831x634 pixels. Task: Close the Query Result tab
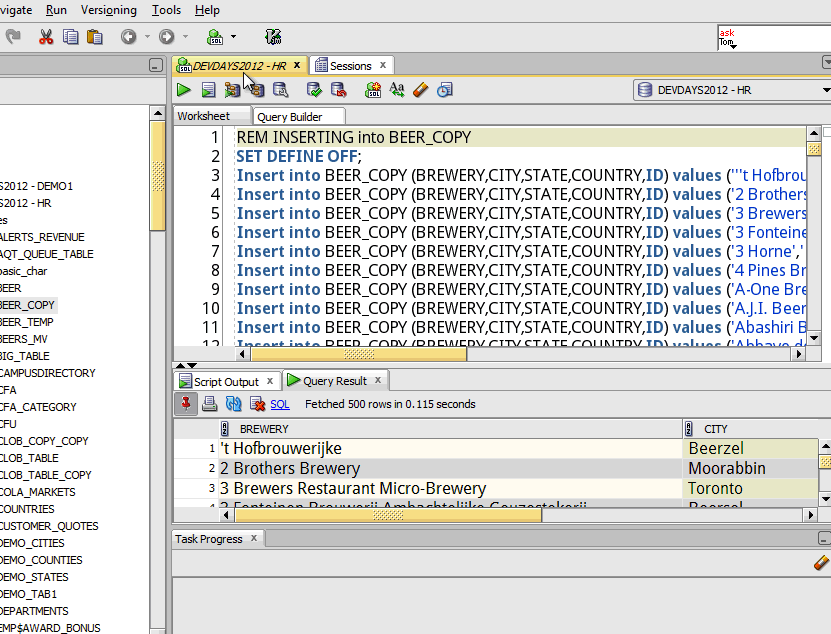[378, 380]
